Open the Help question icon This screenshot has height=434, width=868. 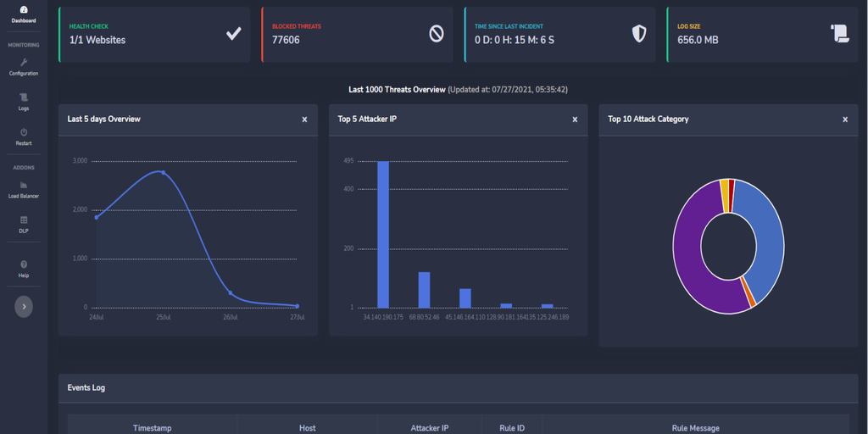tap(24, 264)
